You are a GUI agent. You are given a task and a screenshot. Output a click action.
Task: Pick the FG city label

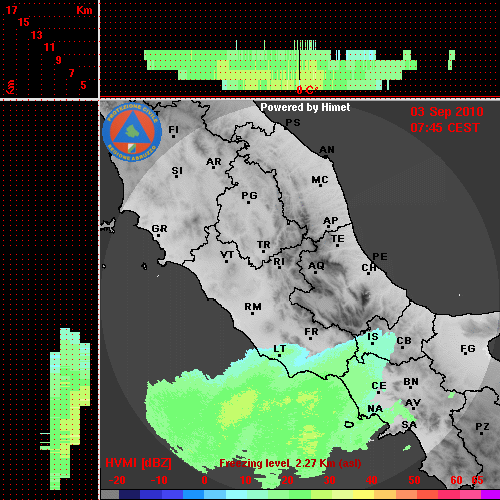coord(468,349)
